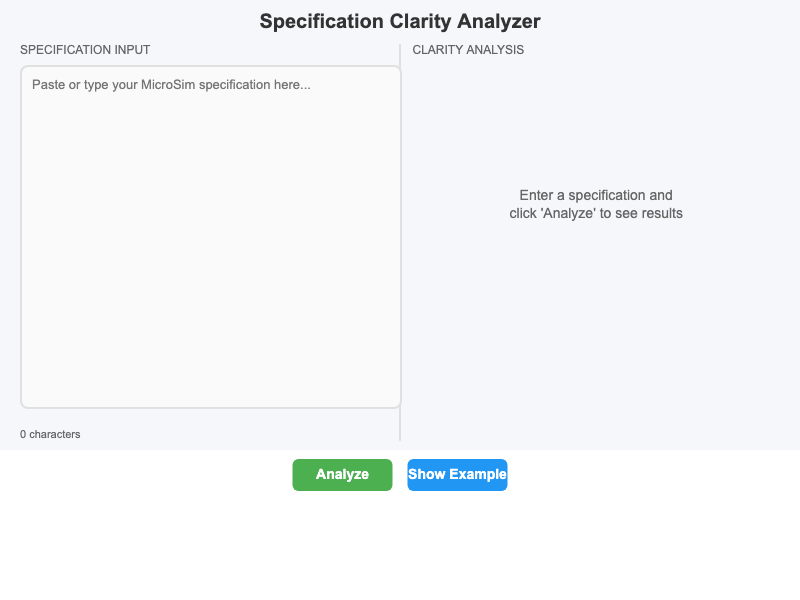Click the Specification Clarity Analyzer title

399,21
